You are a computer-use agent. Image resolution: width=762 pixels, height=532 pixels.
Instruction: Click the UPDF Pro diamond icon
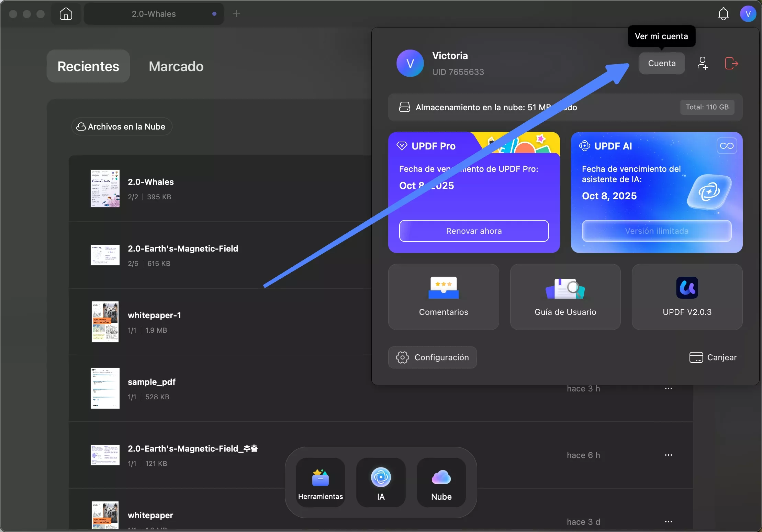tap(402, 146)
